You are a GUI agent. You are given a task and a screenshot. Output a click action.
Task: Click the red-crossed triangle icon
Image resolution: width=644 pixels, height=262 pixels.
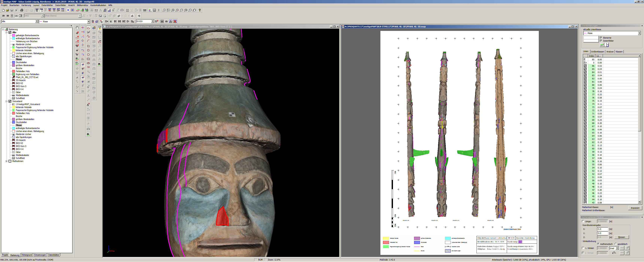click(x=175, y=22)
